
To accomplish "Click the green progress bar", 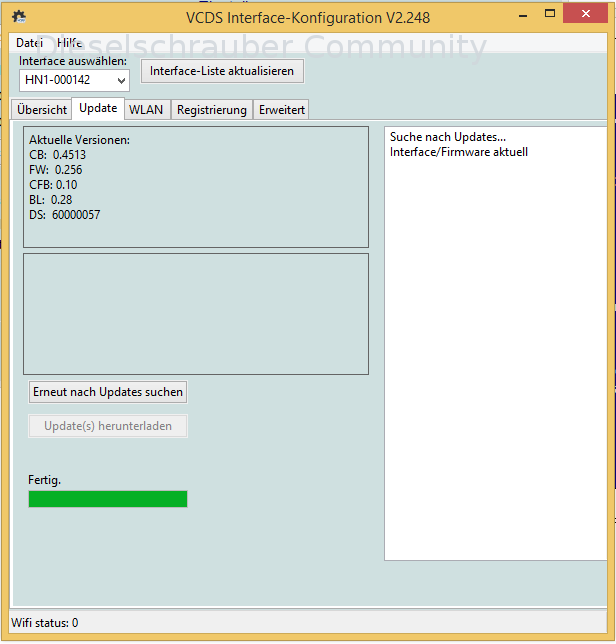I will coord(108,499).
